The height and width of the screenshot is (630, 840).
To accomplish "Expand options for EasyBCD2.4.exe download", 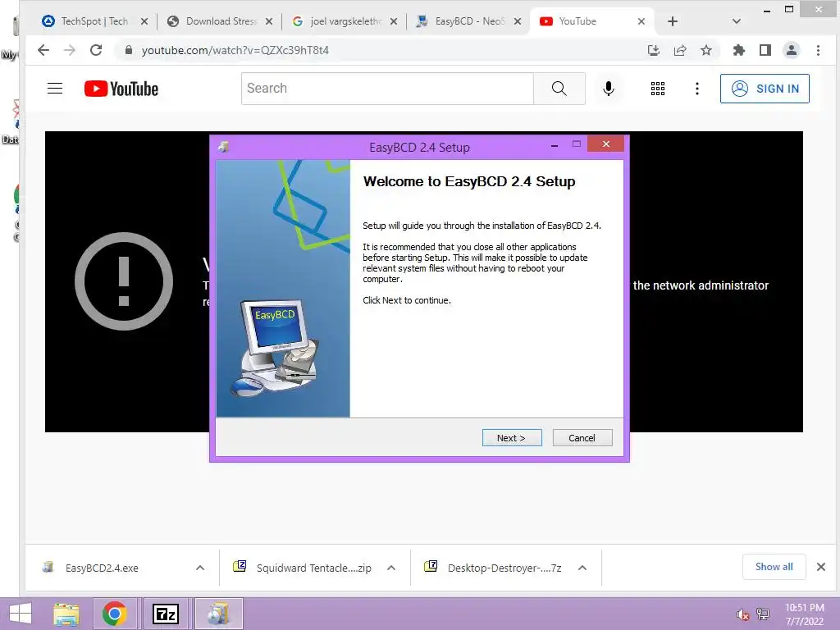I will coord(200,568).
